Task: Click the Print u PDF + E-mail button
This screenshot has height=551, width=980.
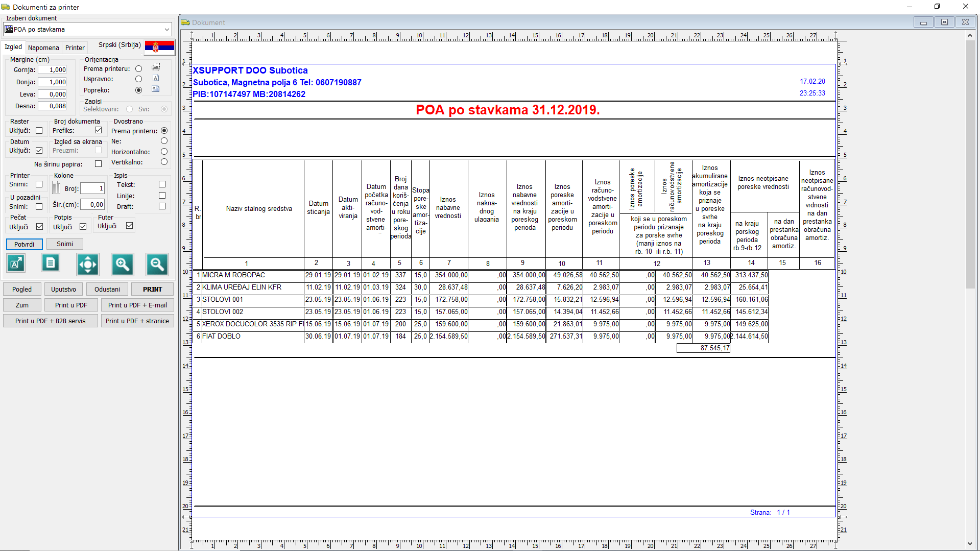Action: [137, 305]
